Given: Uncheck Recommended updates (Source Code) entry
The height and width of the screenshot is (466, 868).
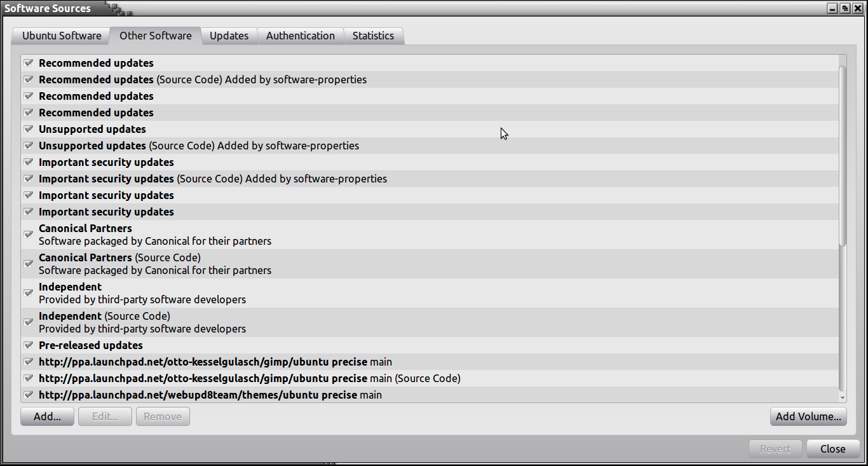Looking at the screenshot, I should (29, 79).
